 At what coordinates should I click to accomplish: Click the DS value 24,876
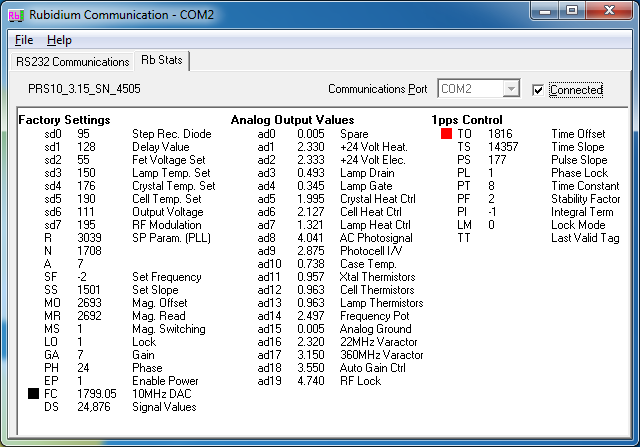pyautogui.click(x=94, y=407)
